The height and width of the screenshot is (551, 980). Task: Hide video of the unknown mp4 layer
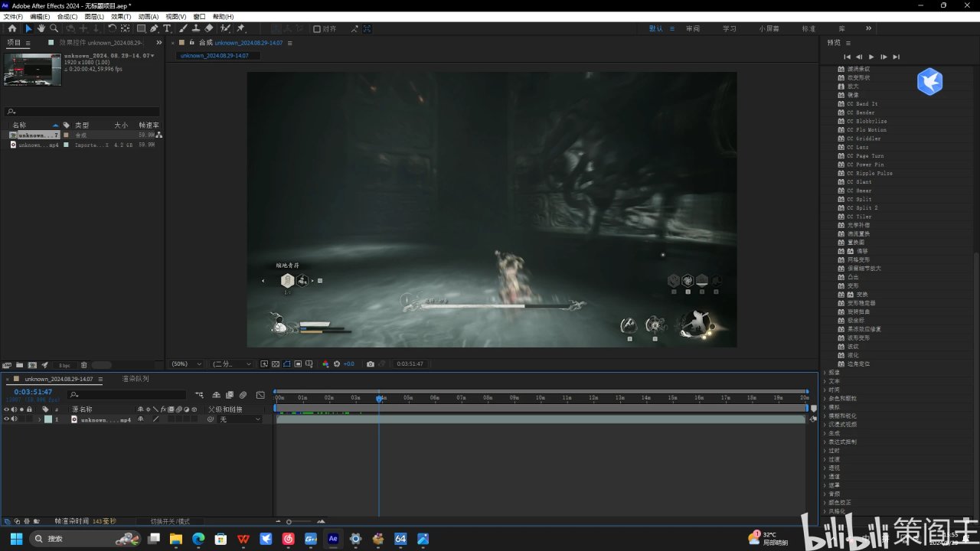tap(6, 419)
